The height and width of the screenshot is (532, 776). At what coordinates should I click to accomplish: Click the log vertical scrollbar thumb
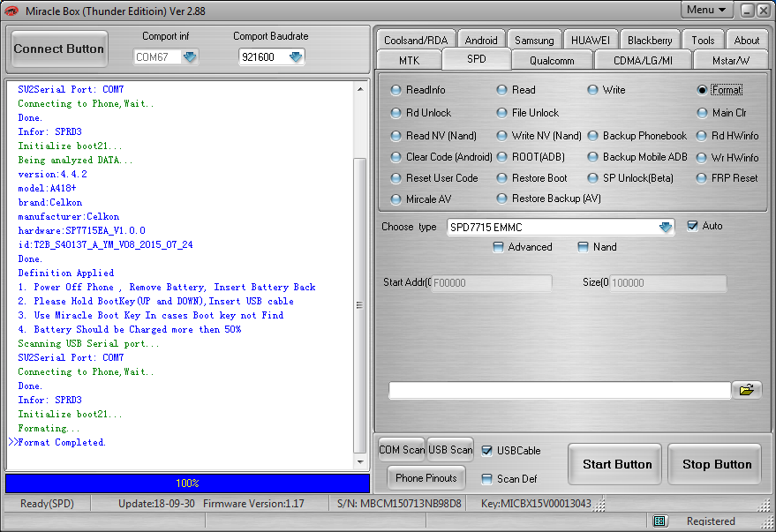click(360, 305)
